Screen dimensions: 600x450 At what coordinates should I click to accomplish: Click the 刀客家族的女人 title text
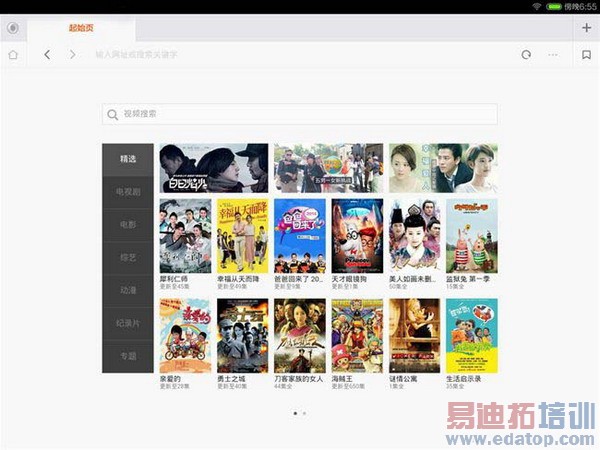pos(299,379)
